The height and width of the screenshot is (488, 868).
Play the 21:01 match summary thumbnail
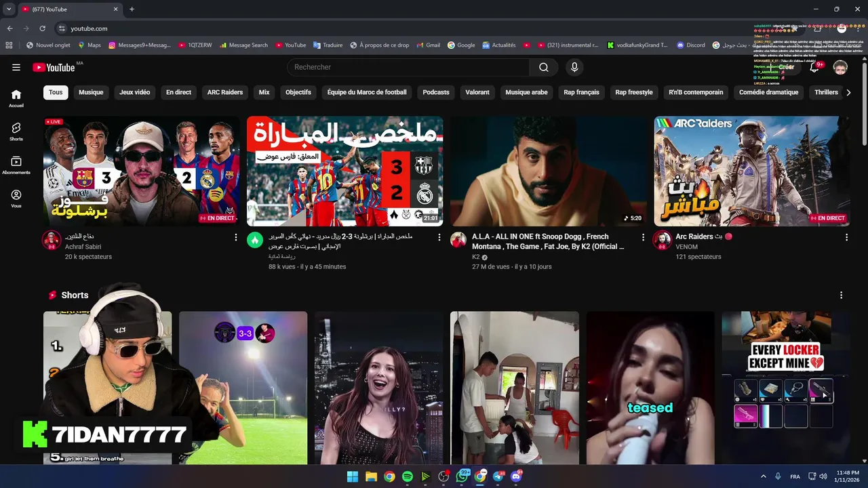pos(344,171)
